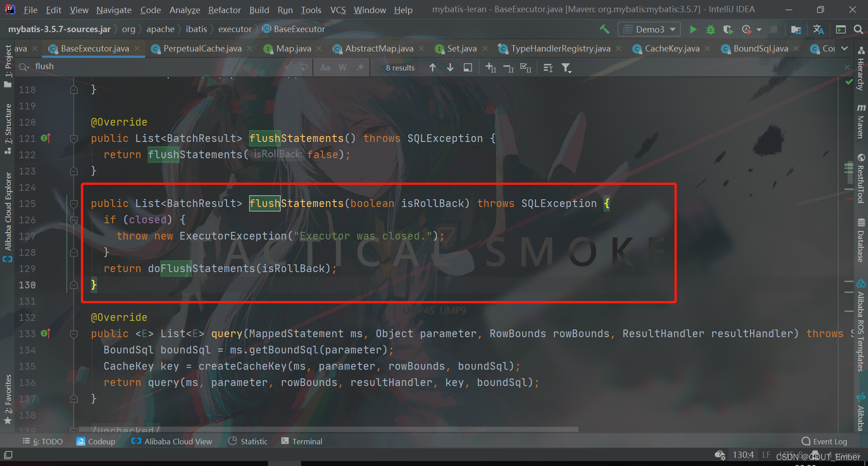Screen dimensions: 868x466
Task: Show hidden editor tabs chevron
Action: coord(844,48)
